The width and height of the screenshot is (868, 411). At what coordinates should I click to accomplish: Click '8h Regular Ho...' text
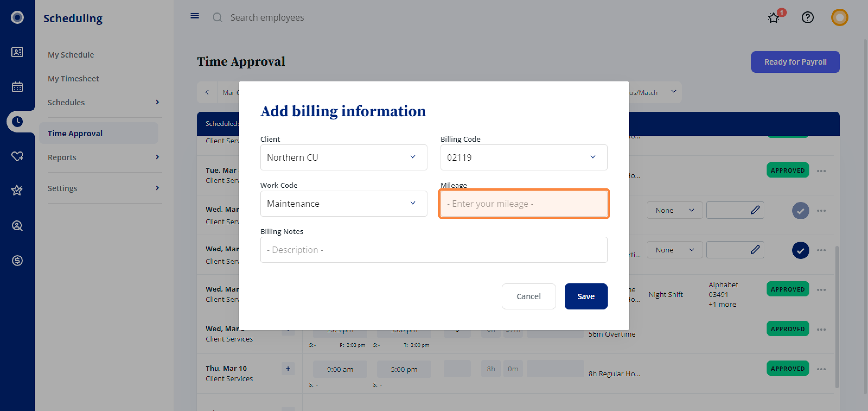coord(614,374)
